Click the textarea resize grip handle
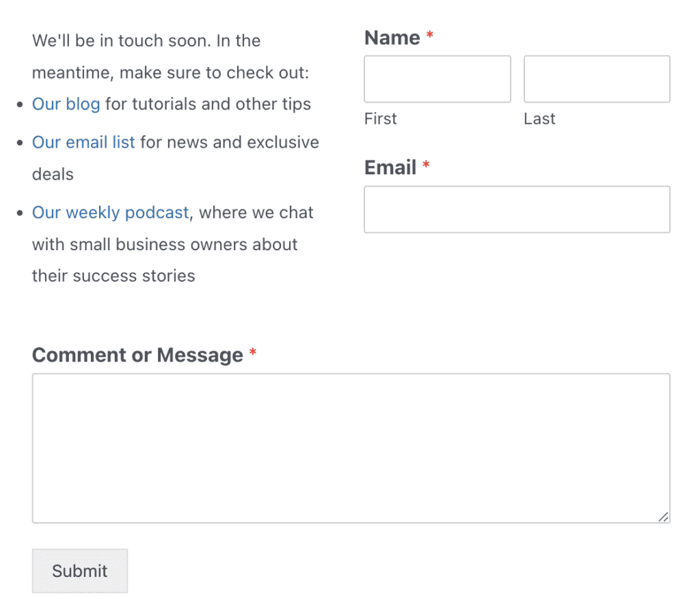Image resolution: width=700 pixels, height=607 pixels. (x=664, y=518)
